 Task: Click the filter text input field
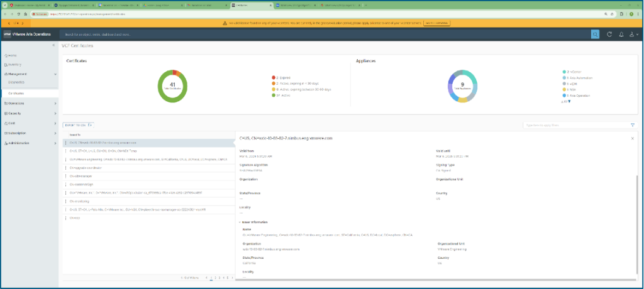point(574,125)
